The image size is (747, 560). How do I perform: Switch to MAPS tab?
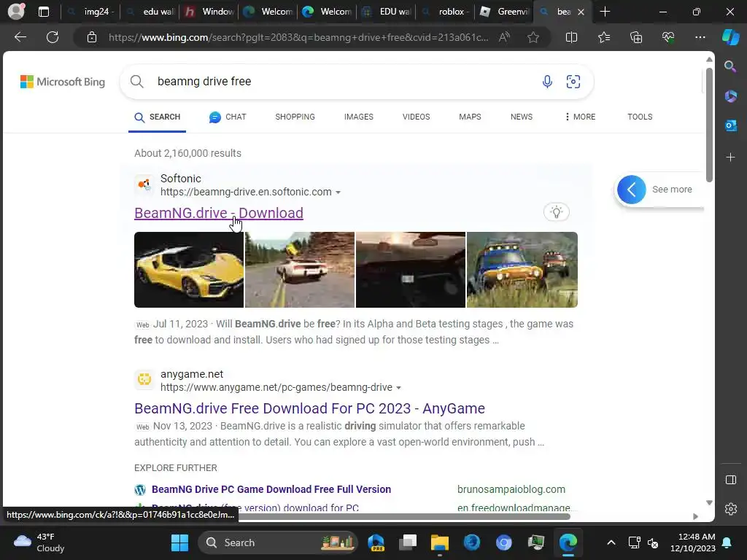click(470, 117)
